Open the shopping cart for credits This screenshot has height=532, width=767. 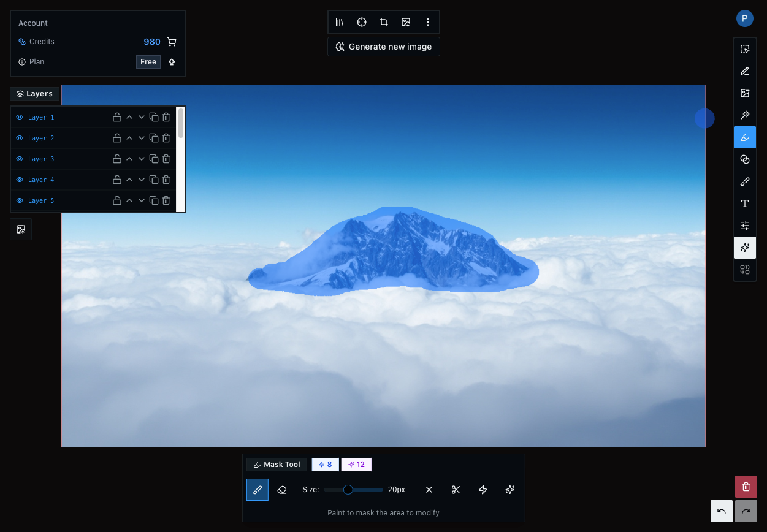(172, 42)
